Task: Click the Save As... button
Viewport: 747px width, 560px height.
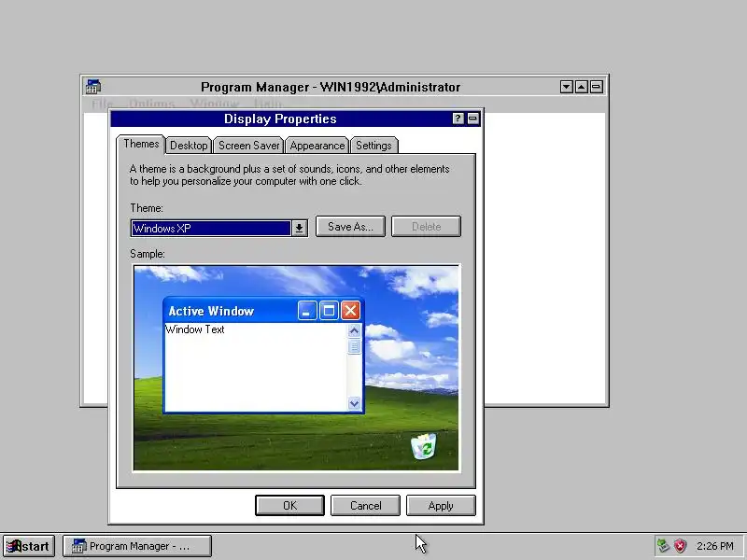Action: pos(350,227)
